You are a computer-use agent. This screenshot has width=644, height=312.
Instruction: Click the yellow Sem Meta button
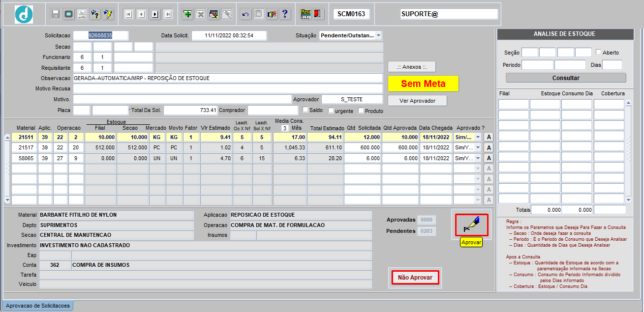423,84
